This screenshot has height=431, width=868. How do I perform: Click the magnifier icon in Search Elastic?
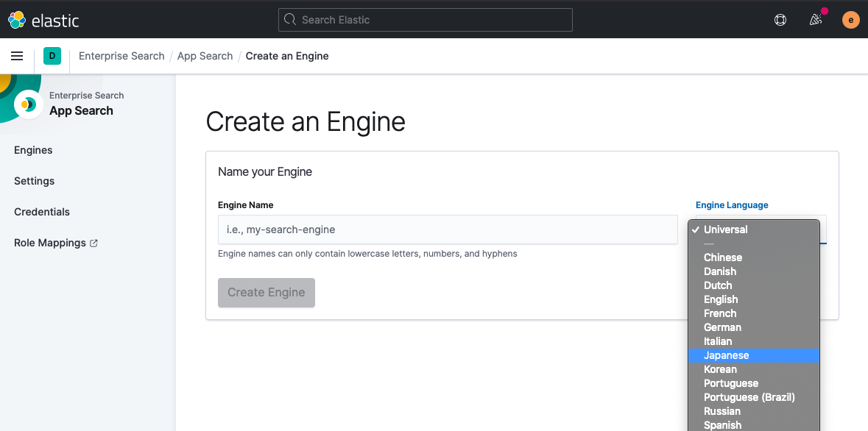coord(290,20)
